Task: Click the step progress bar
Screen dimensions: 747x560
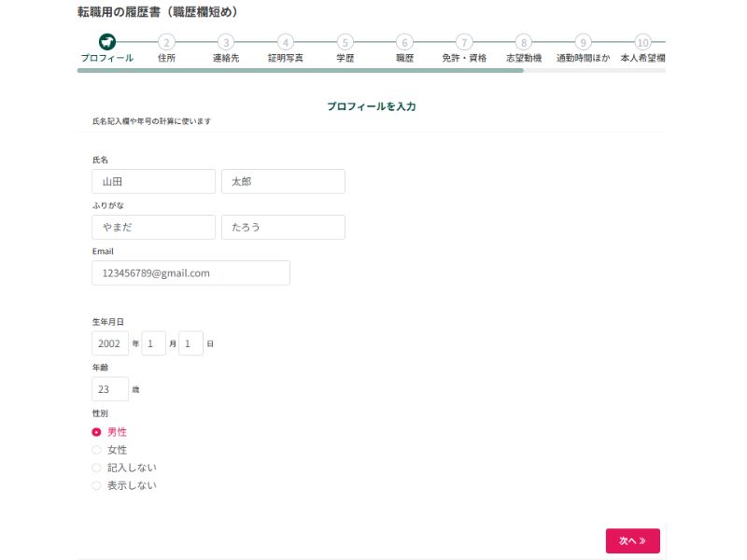Action: point(372,71)
